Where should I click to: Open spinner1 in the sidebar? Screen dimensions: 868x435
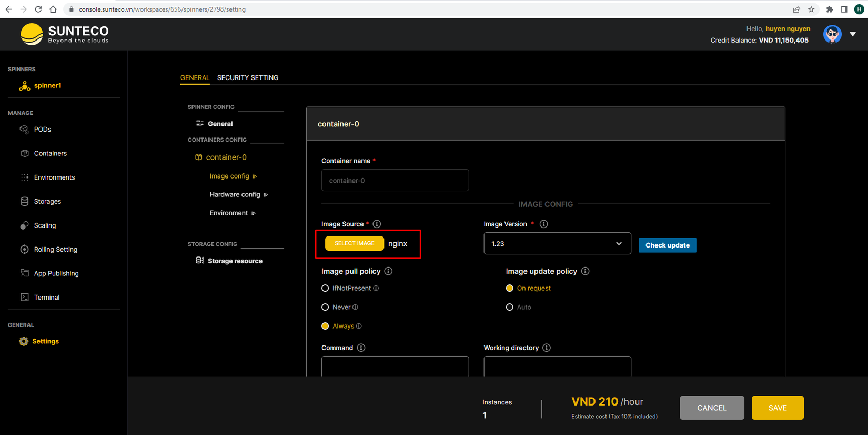(x=47, y=85)
